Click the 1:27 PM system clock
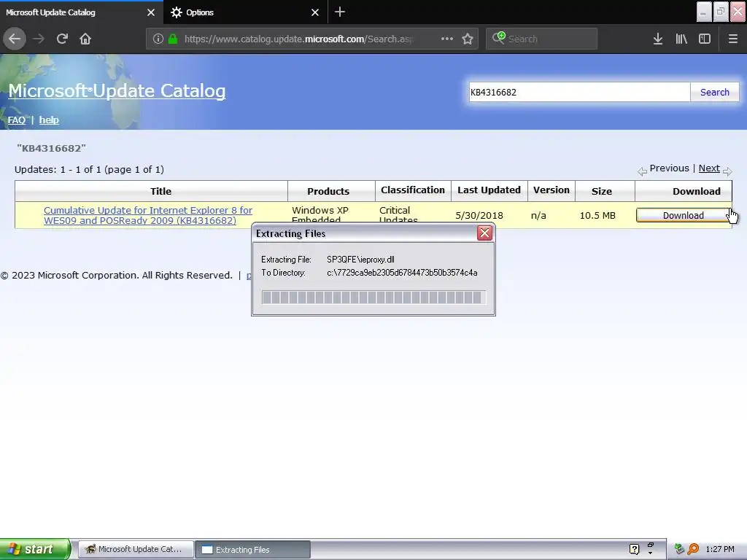Image resolution: width=747 pixels, height=560 pixels. tap(720, 549)
